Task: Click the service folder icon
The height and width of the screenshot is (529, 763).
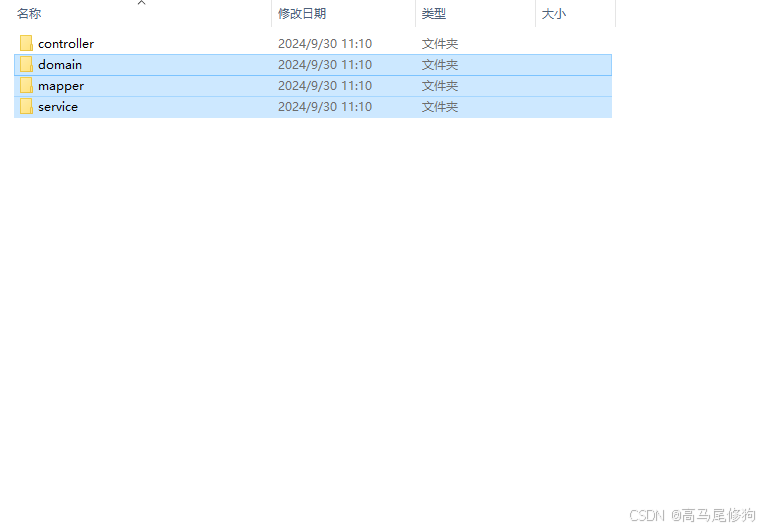Action: tap(26, 107)
